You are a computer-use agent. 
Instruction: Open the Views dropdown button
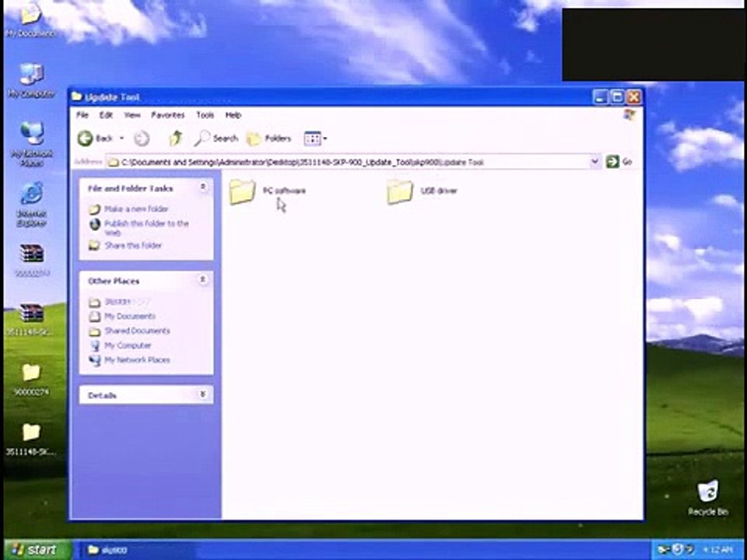click(315, 138)
